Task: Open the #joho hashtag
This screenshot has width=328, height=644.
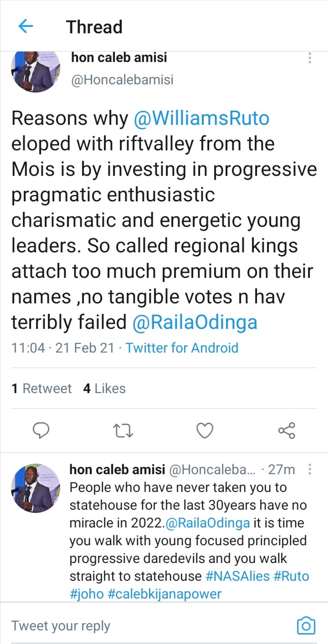Action: (87, 594)
